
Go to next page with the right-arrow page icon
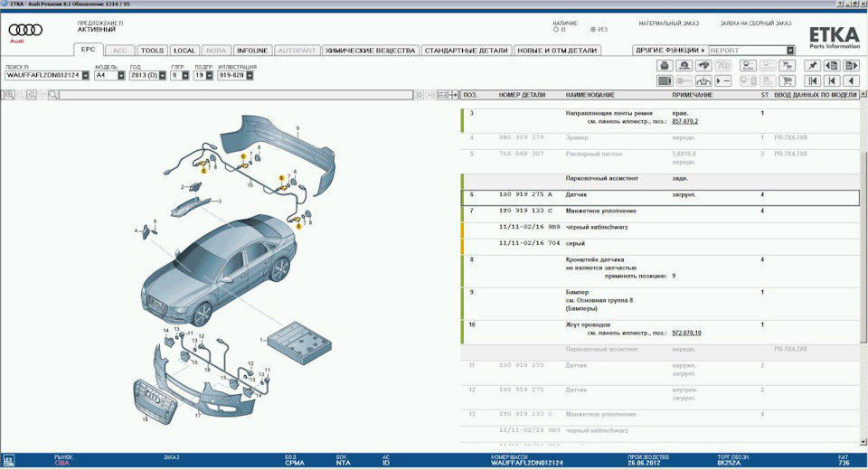click(851, 66)
